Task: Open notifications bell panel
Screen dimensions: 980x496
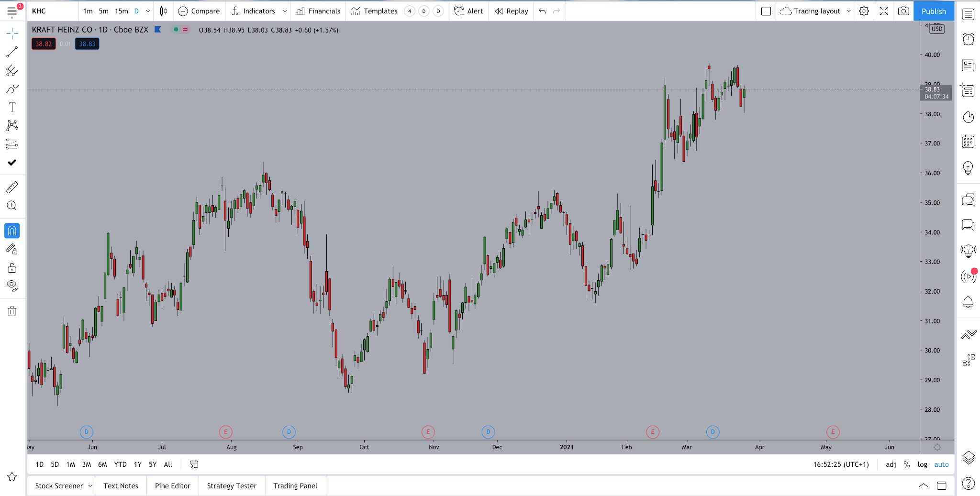Action: (x=969, y=302)
